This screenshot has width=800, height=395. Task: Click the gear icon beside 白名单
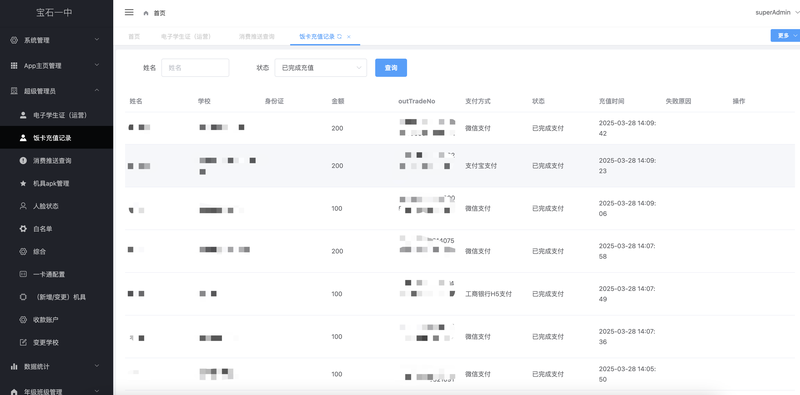coord(23,229)
